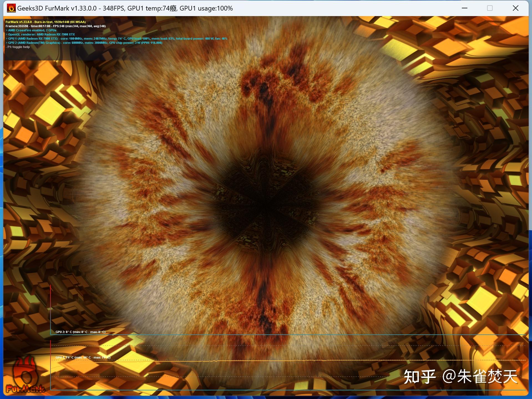The width and height of the screenshot is (532, 399).
Task: Click the window title text showing 348FPS
Action: (125, 8)
